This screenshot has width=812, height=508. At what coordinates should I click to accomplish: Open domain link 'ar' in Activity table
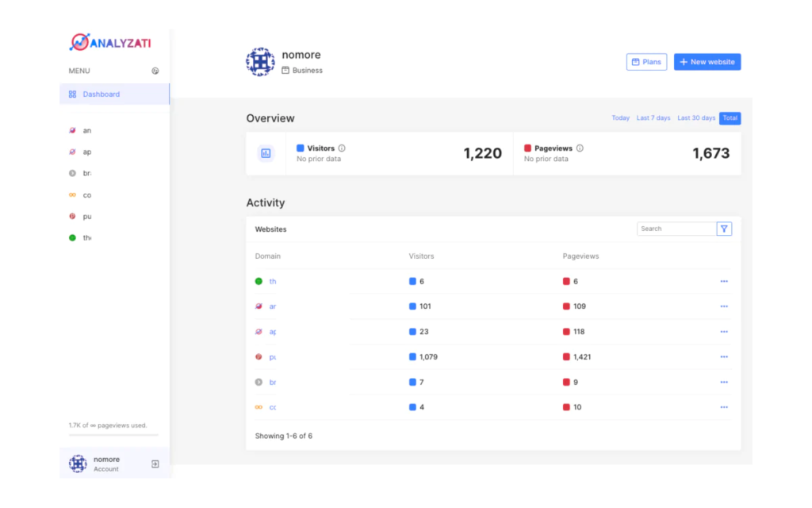273,306
